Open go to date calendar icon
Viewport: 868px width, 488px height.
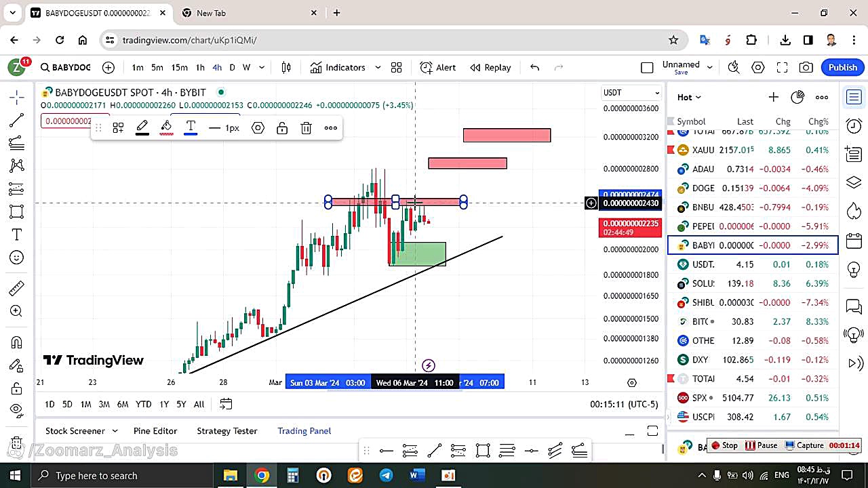(x=226, y=404)
